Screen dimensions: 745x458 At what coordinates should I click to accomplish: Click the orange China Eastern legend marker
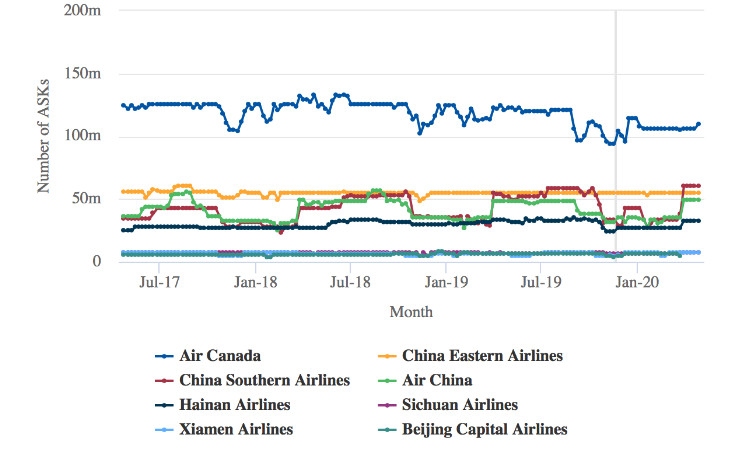(x=386, y=356)
